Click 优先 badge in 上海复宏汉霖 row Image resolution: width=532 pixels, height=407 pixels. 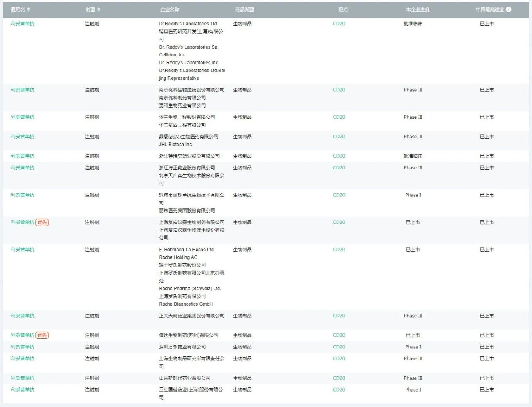[42, 222]
